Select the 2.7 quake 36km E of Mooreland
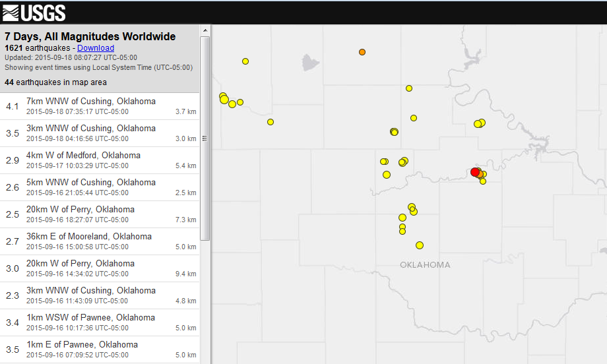Screen dimensions: 607x364 click(100, 242)
